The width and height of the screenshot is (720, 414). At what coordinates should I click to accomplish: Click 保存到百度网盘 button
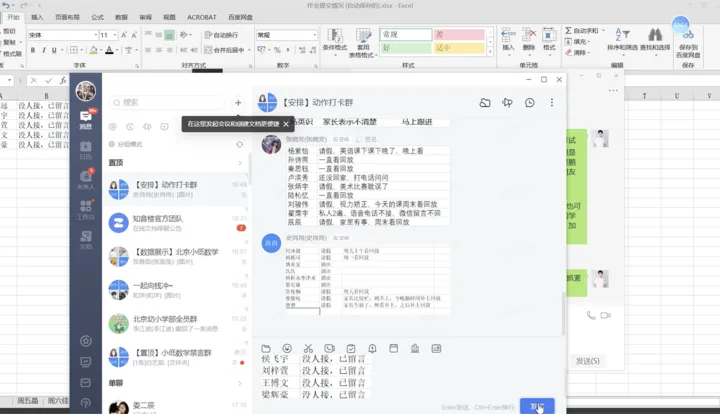(688, 44)
